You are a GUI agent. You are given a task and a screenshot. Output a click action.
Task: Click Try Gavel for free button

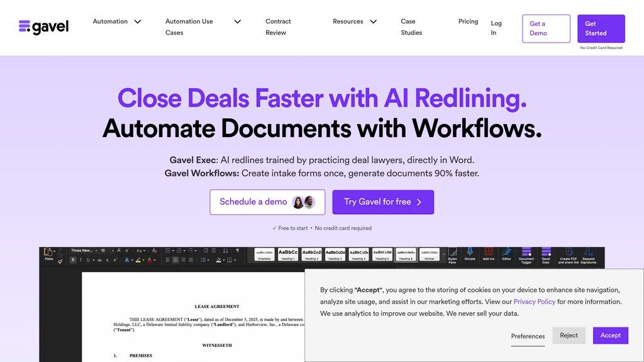pos(383,202)
